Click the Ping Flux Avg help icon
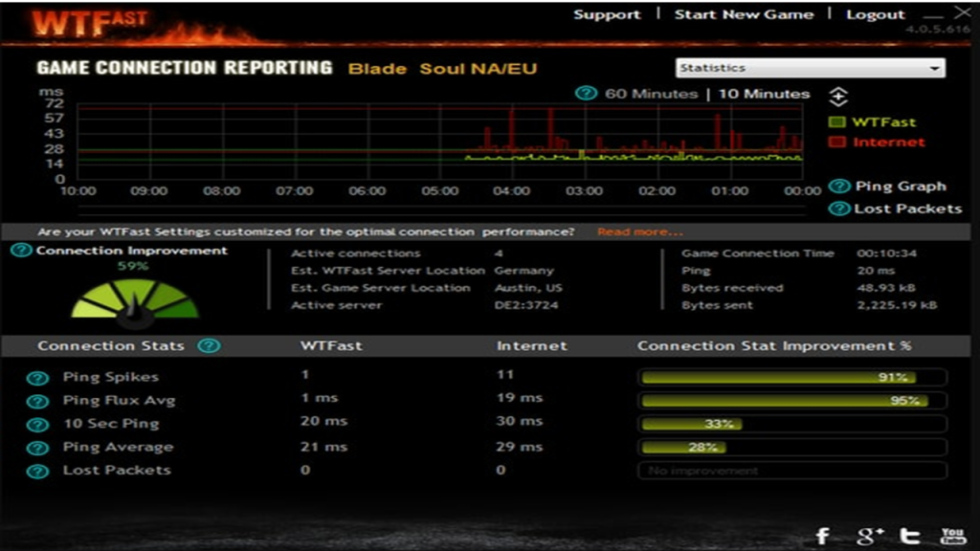Screen dimensions: 980x551 tap(38, 400)
